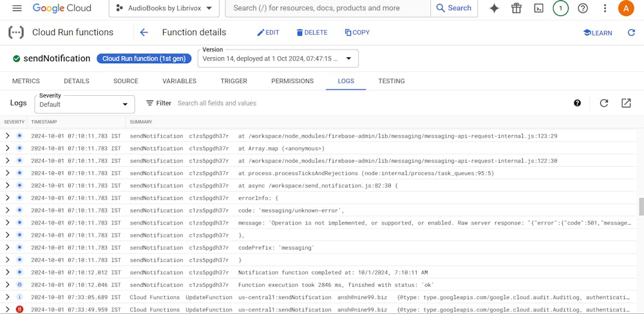Open logs in external Logs Explorer
644x314 pixels.
pyautogui.click(x=626, y=103)
